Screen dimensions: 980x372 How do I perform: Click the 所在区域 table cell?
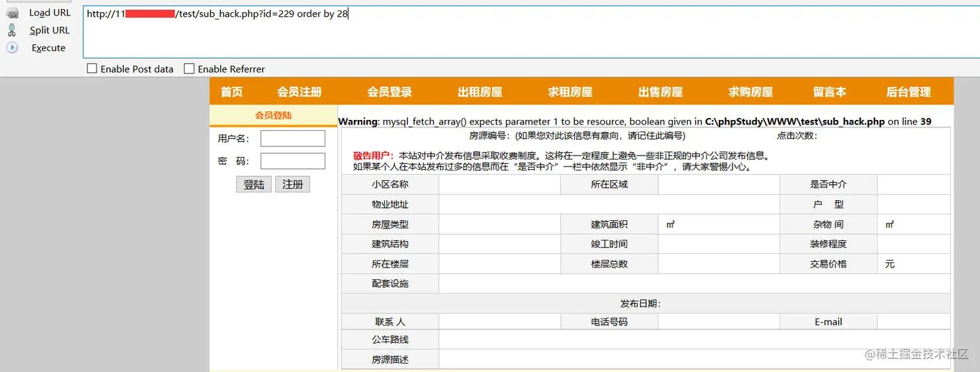(609, 184)
